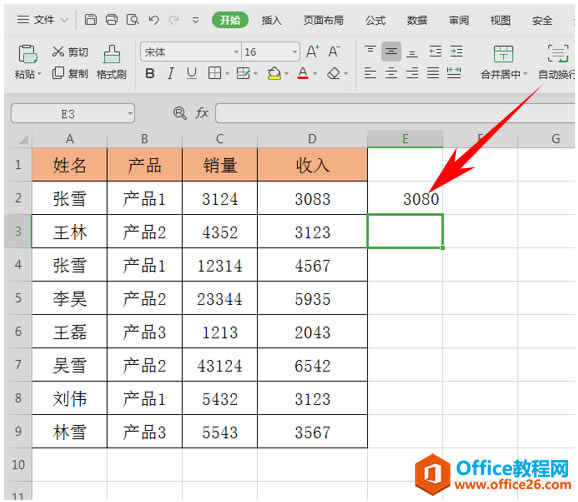The width and height of the screenshot is (578, 502).
Task: Click the formula bar input field
Action: [395, 113]
